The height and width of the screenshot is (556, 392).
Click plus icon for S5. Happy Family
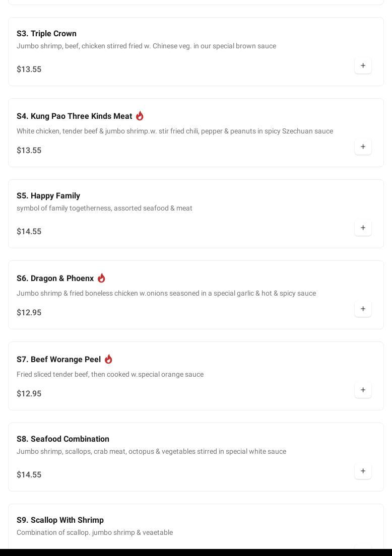pyautogui.click(x=363, y=228)
